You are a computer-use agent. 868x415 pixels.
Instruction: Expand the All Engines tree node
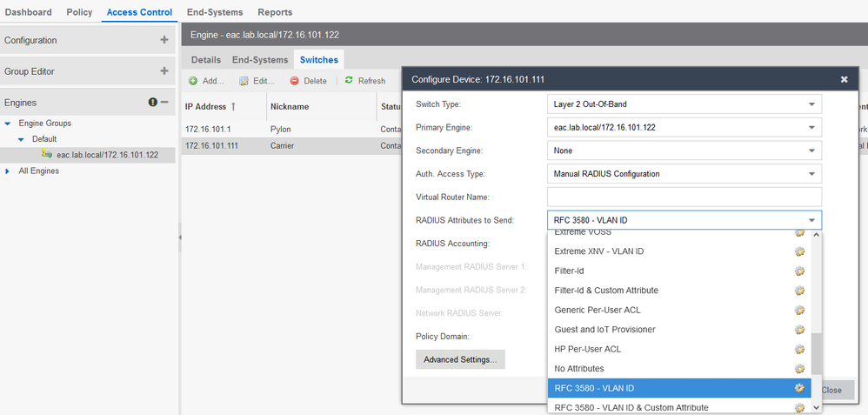point(9,171)
